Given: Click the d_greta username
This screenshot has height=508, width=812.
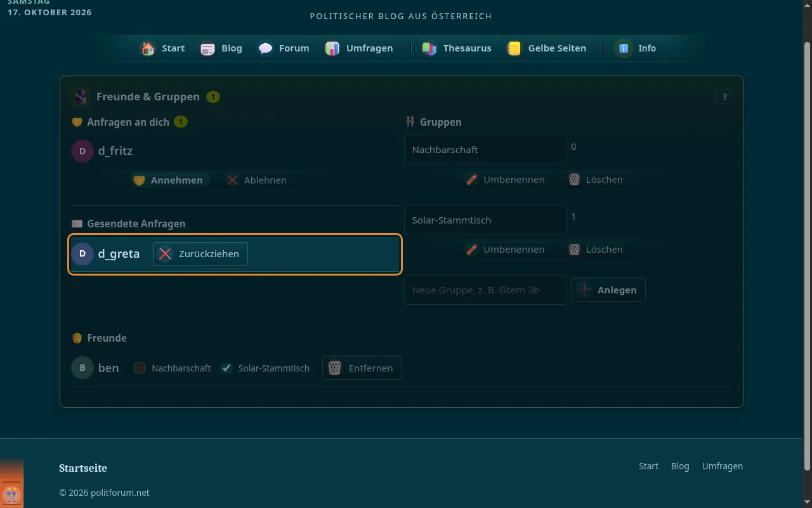Looking at the screenshot, I should (x=119, y=254).
